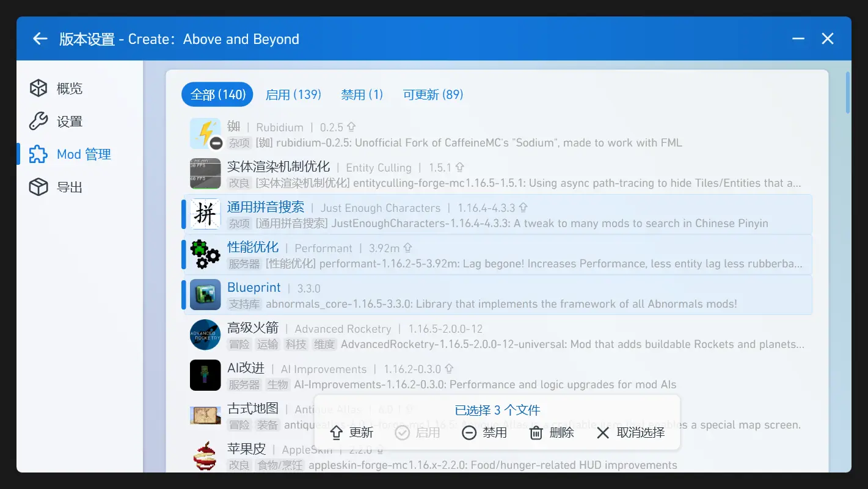The width and height of the screenshot is (868, 489).
Task: Cancel selection with 取消选择
Action: click(630, 433)
